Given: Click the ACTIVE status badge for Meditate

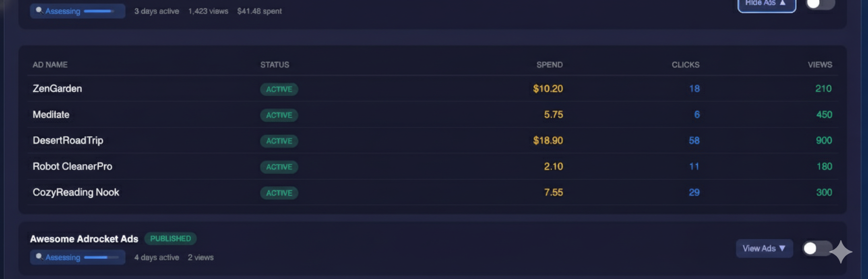Looking at the screenshot, I should click(x=279, y=115).
